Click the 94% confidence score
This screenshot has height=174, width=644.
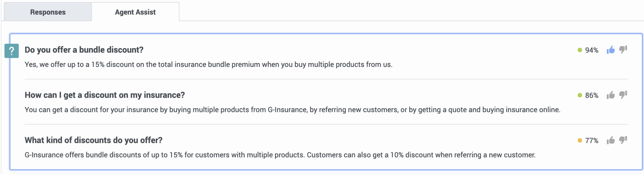pyautogui.click(x=592, y=50)
